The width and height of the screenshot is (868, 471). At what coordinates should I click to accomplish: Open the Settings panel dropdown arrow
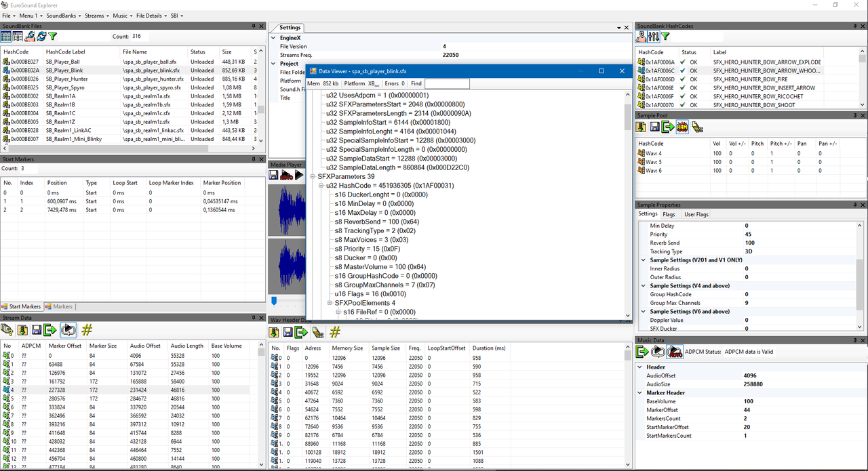[618, 28]
